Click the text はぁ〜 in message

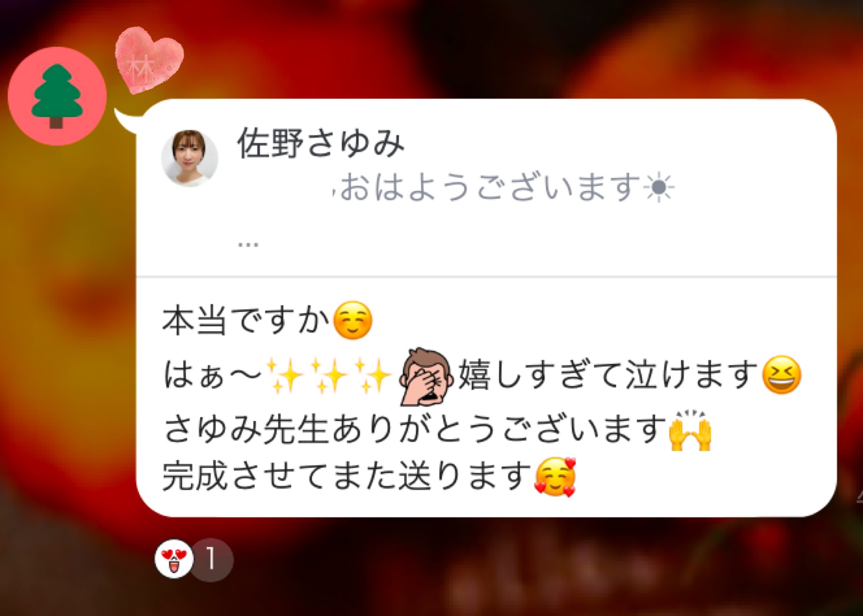(213, 375)
